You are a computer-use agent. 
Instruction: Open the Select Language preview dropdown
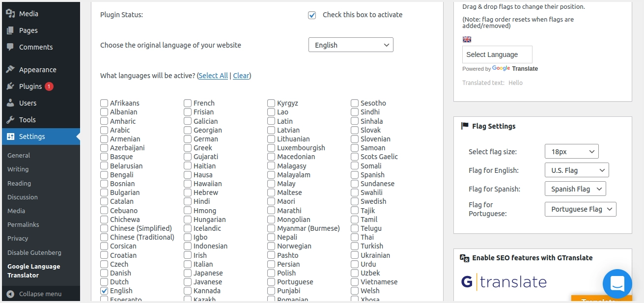pyautogui.click(x=497, y=55)
